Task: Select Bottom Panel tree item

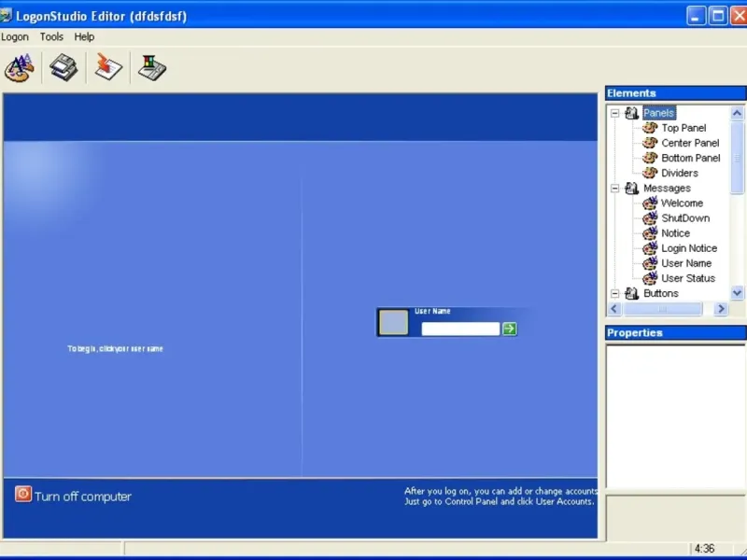Action: pyautogui.click(x=691, y=158)
